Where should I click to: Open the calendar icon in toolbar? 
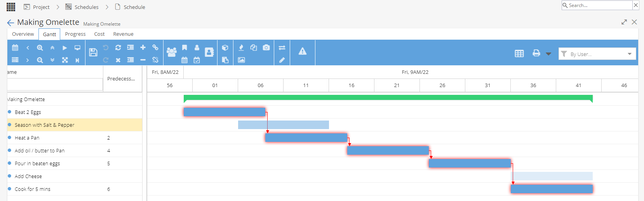[15, 47]
